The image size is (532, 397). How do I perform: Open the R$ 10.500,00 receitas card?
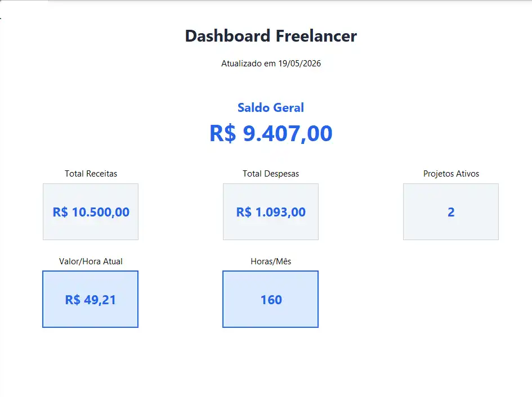pyautogui.click(x=91, y=212)
